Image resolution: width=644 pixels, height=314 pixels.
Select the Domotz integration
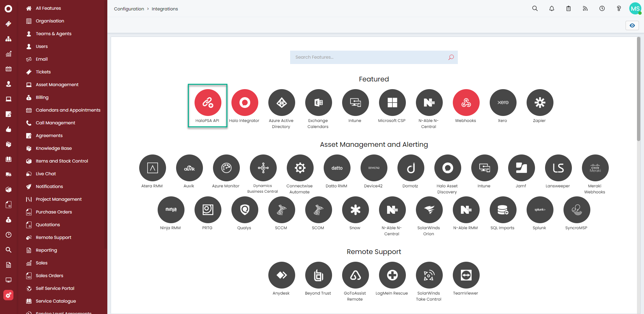pos(411,168)
